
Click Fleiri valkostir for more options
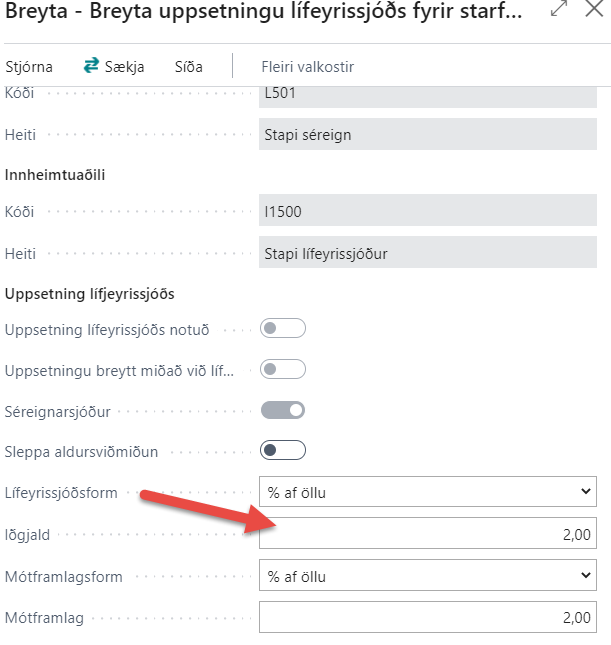(307, 67)
